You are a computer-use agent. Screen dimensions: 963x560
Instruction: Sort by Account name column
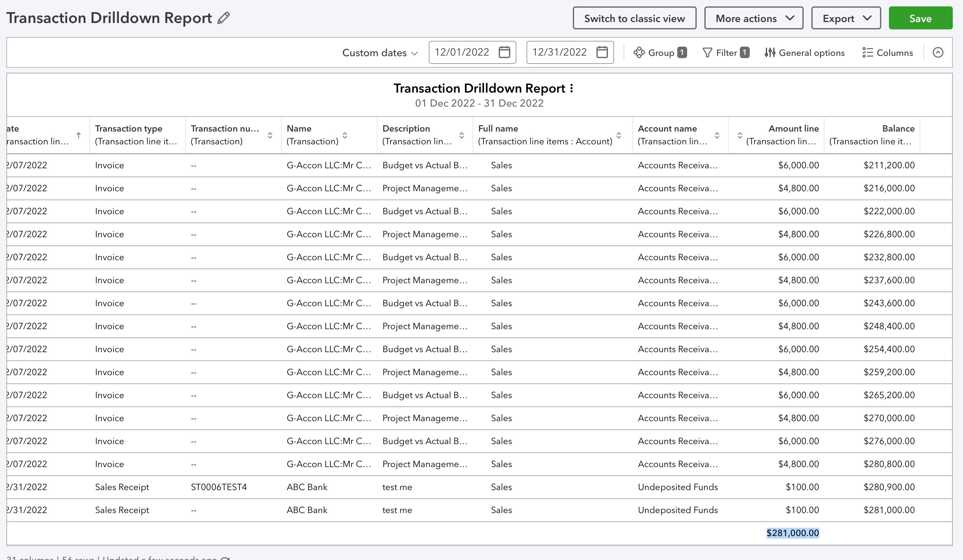point(717,135)
